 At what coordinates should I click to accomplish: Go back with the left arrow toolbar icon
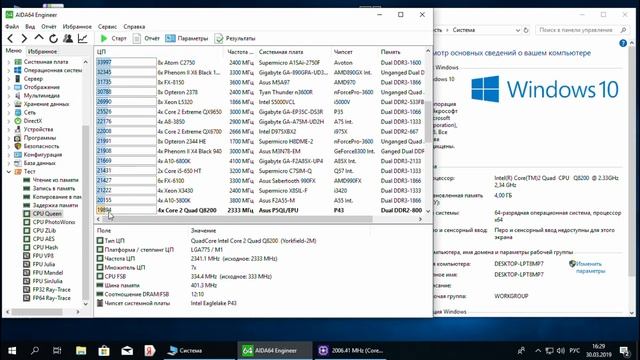(11, 38)
